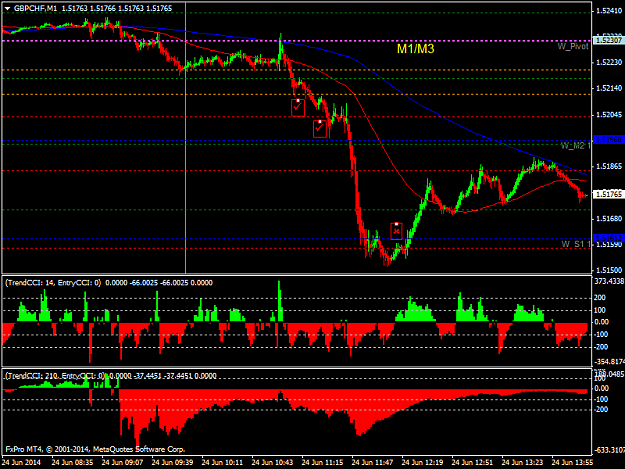Click the GBPCHF,M1 chart title text
The height and width of the screenshot is (469, 625).
pyautogui.click(x=35, y=8)
